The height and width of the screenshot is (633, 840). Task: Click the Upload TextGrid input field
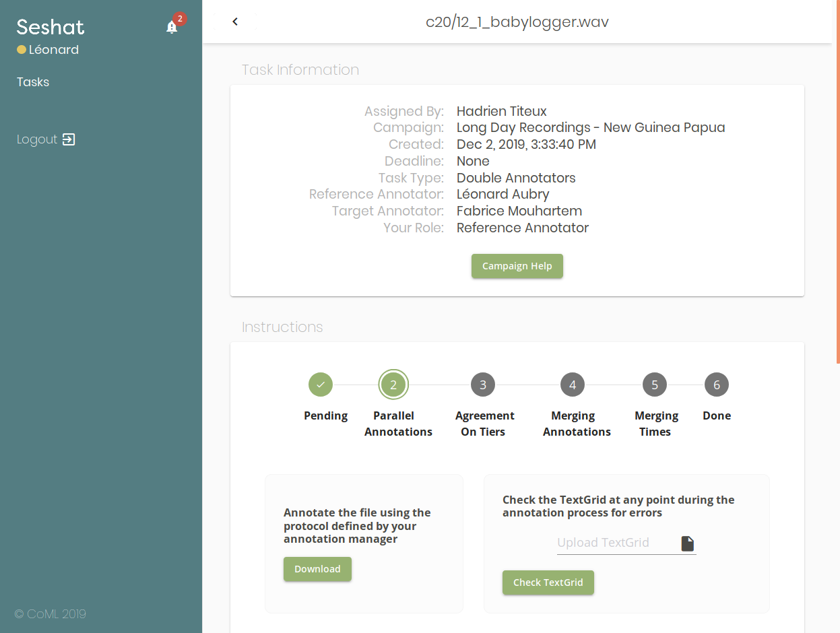coord(616,543)
